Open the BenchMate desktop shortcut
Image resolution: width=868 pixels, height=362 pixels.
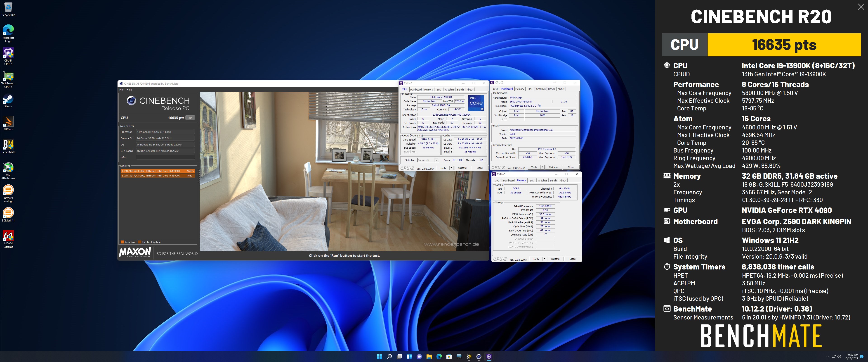[8, 146]
